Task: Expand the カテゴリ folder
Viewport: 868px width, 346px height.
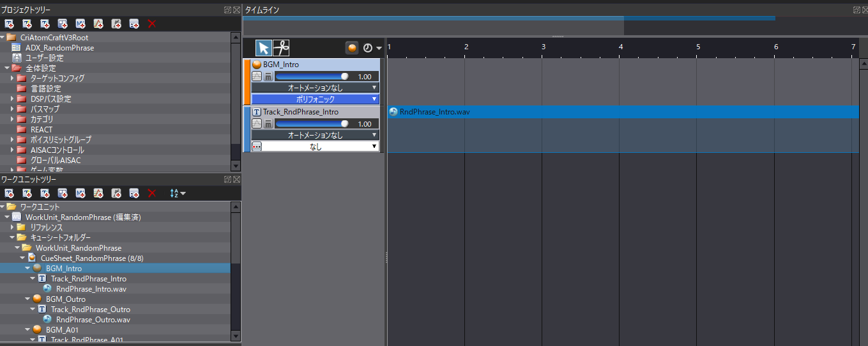Action: pos(12,119)
